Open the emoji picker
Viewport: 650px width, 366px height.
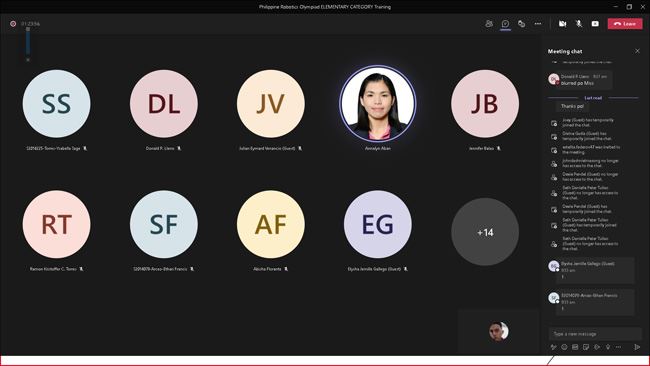[x=564, y=347]
